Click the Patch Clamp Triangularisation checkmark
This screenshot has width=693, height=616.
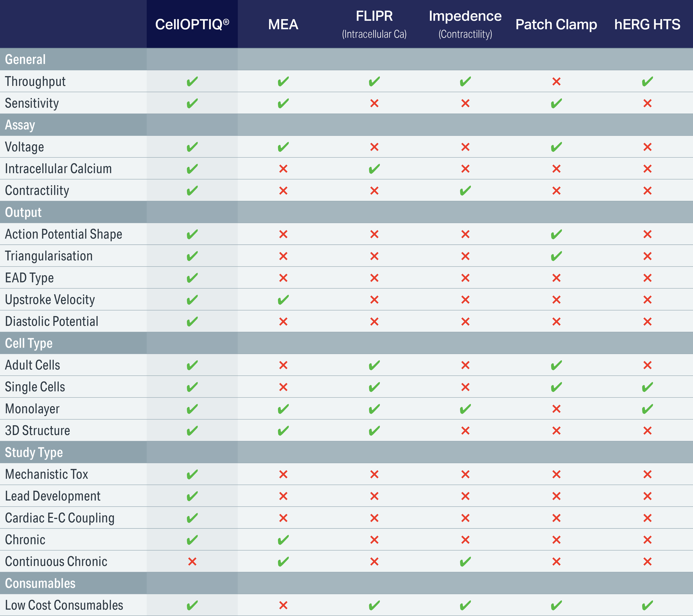click(556, 256)
